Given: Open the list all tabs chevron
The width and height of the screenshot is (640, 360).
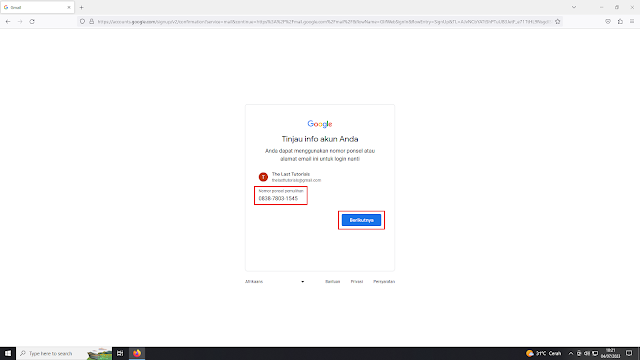Looking at the screenshot, I should point(574,7).
